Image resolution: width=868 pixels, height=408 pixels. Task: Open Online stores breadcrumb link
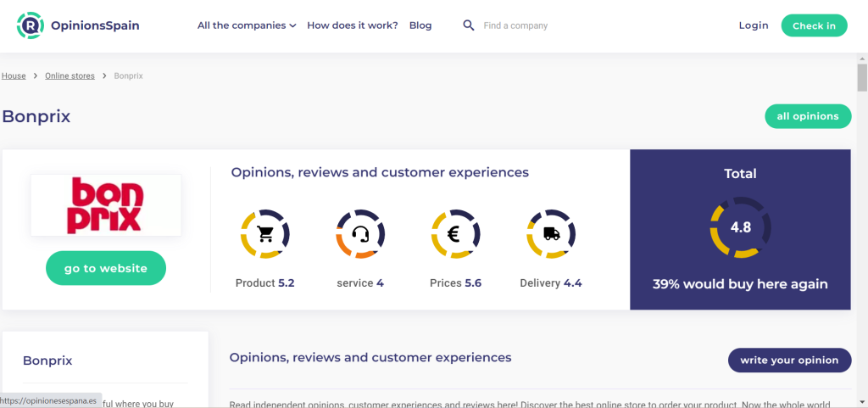coord(70,76)
